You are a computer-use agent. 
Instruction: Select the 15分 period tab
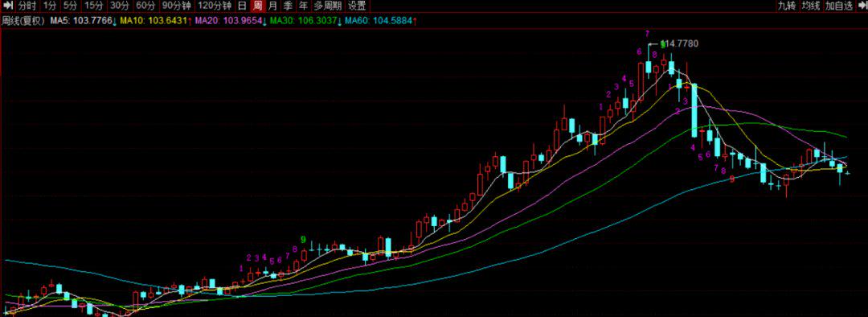(93, 6)
